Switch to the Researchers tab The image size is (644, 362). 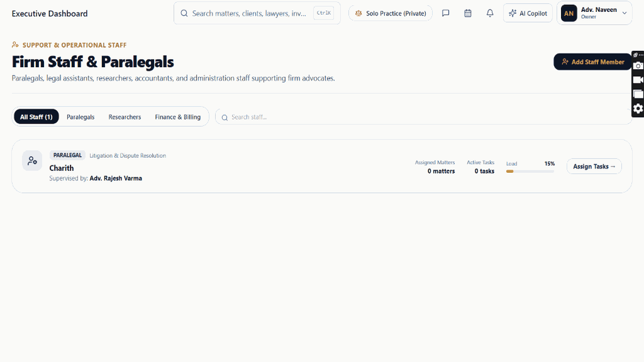125,117
